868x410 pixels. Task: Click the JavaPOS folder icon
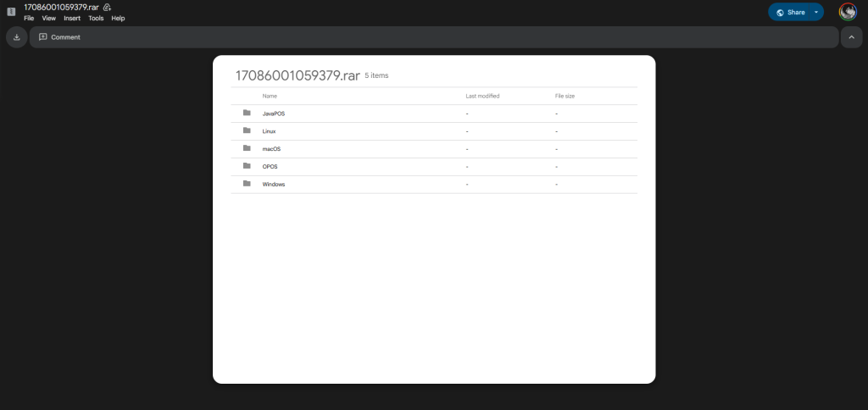click(247, 113)
